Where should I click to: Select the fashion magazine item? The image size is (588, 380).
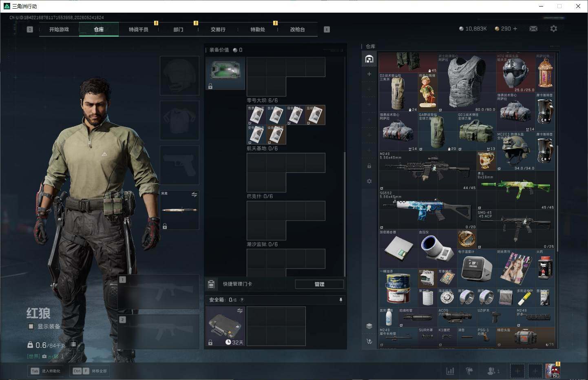coord(516,269)
